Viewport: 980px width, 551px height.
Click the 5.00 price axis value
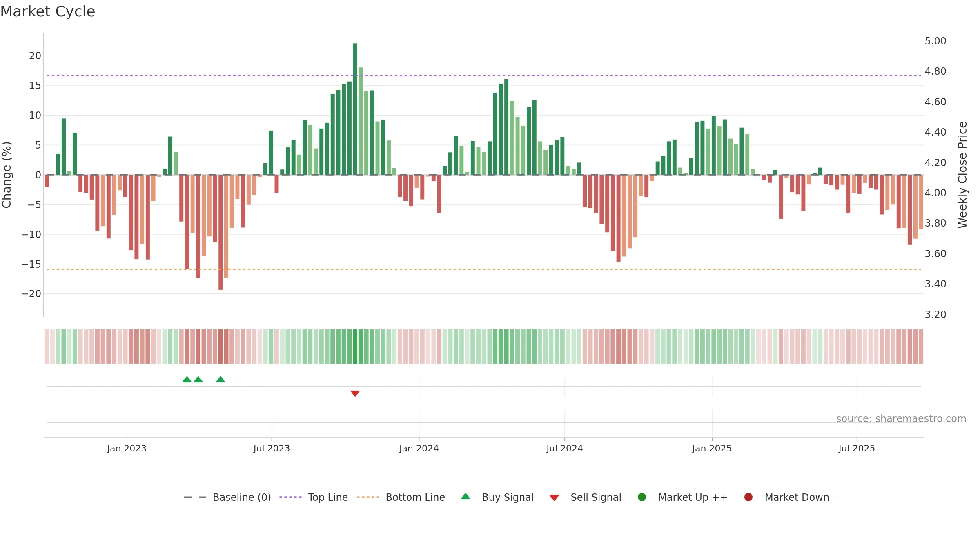click(x=935, y=41)
